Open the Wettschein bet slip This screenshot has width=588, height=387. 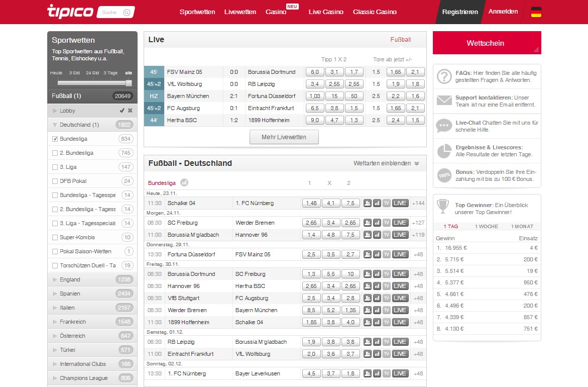coord(487,43)
